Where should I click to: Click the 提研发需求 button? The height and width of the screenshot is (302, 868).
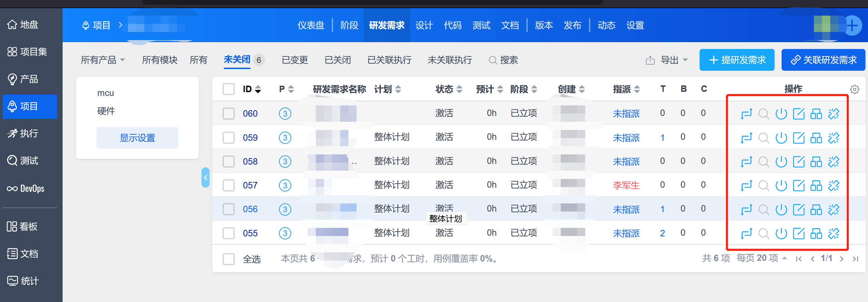(737, 60)
